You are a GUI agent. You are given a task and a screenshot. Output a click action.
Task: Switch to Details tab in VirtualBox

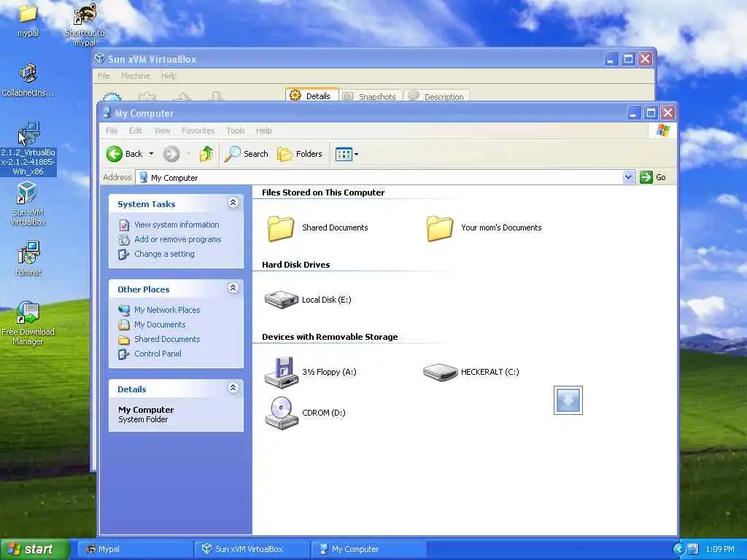click(x=312, y=96)
